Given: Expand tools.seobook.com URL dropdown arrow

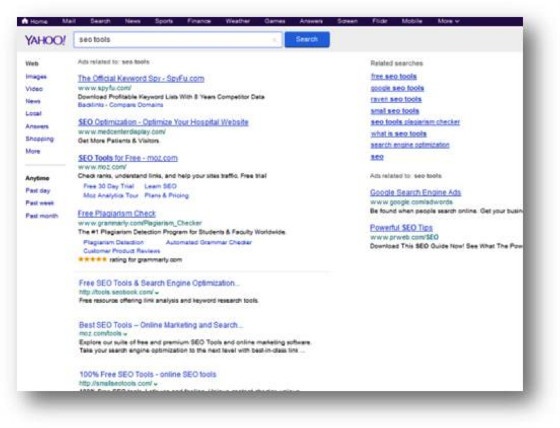Looking at the screenshot, I should (156, 293).
